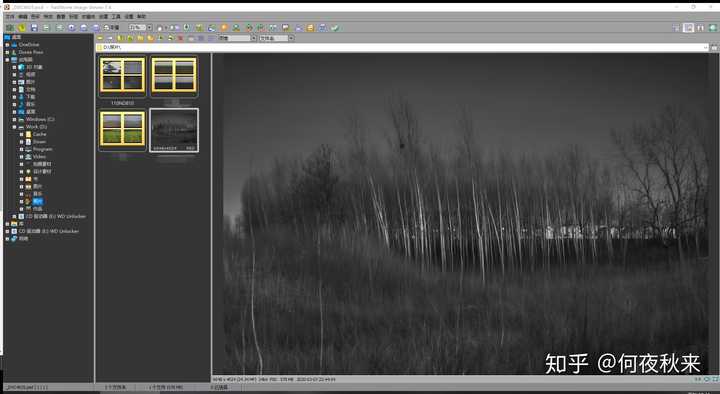The image size is (720, 394).
Task: Expand the OneDrive tree node
Action: (x=7, y=45)
